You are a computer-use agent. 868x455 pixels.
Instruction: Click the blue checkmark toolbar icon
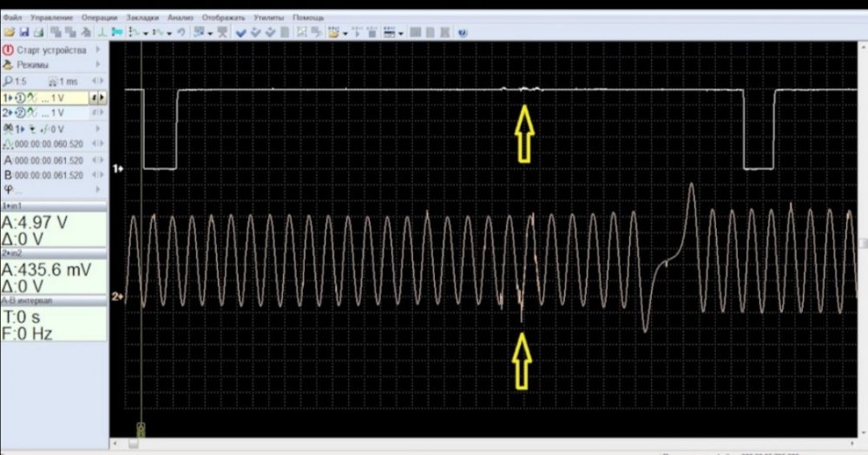click(x=240, y=33)
